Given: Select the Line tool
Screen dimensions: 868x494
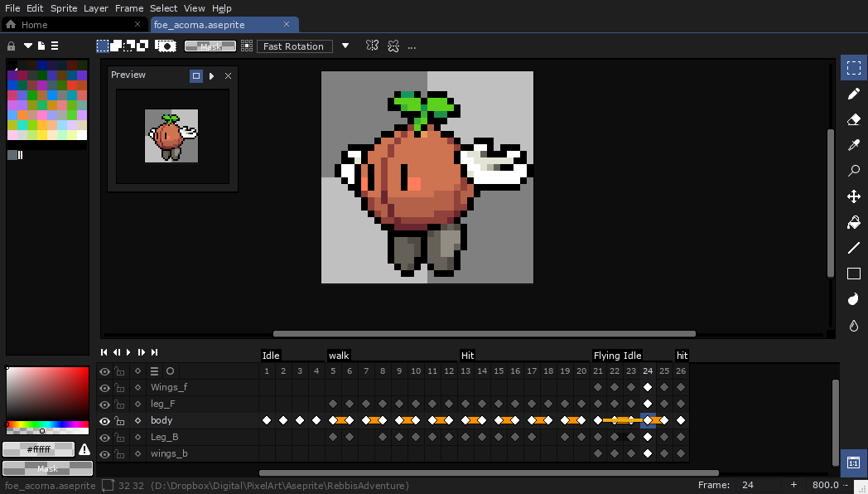Looking at the screenshot, I should tap(854, 248).
